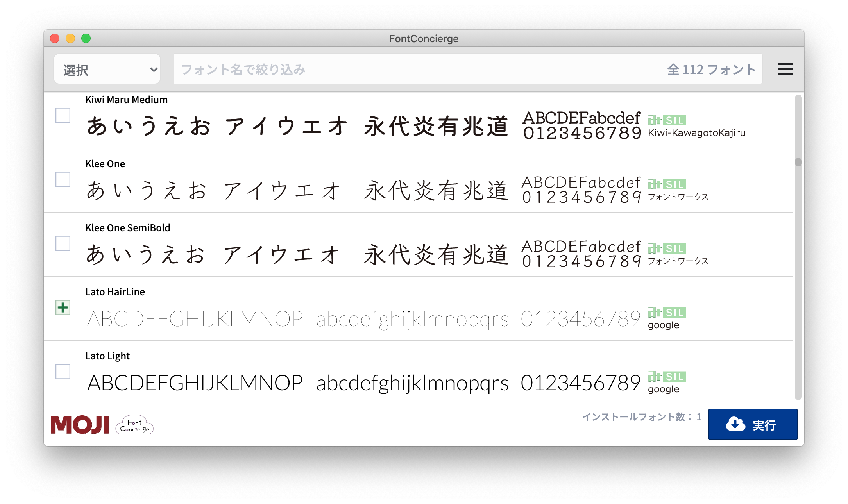Click the google vendor label under Lato HairLine

663,325
